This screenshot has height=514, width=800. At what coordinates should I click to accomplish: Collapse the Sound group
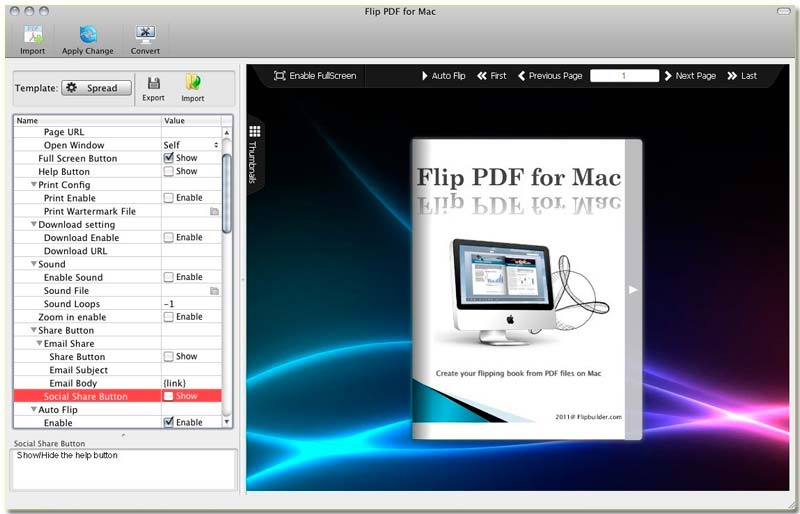(34, 264)
